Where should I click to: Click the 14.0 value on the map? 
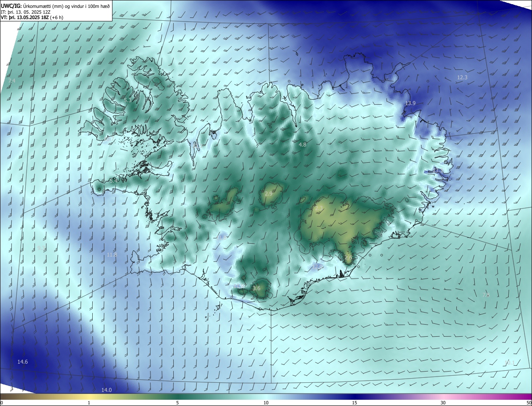(106, 390)
